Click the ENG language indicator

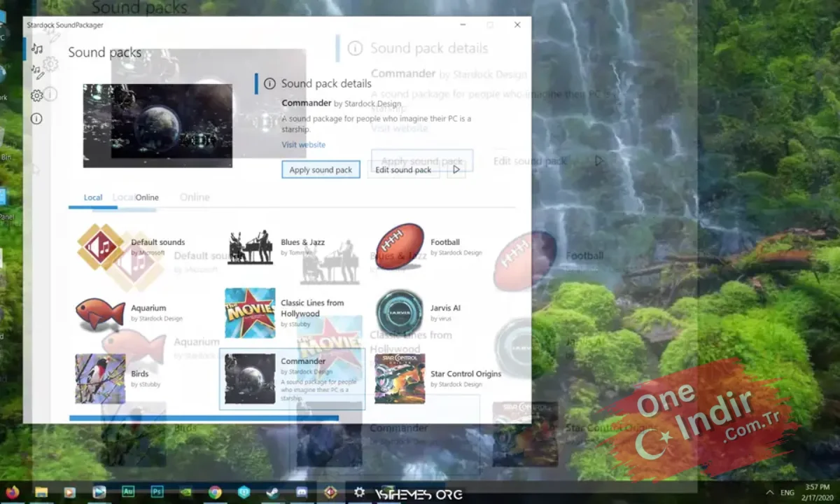787,493
